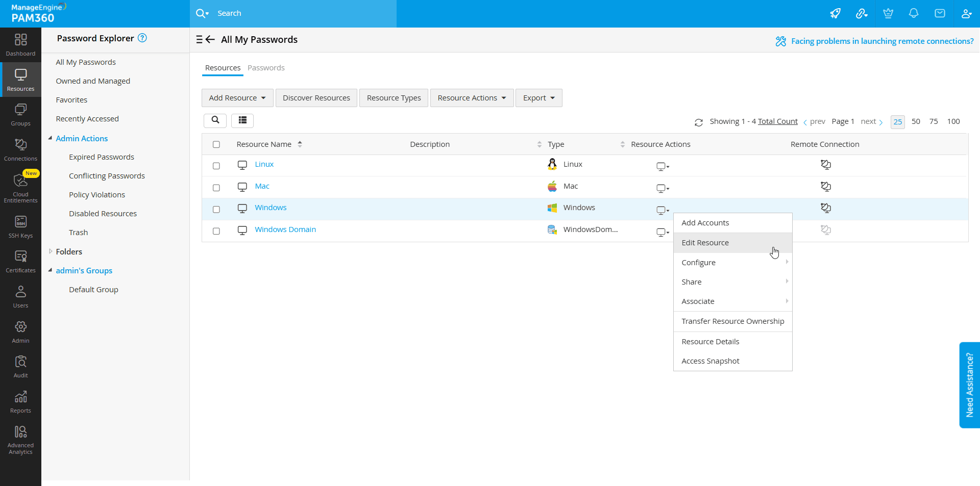Open the Dashboard sidebar icon
980x486 pixels.
tap(20, 45)
